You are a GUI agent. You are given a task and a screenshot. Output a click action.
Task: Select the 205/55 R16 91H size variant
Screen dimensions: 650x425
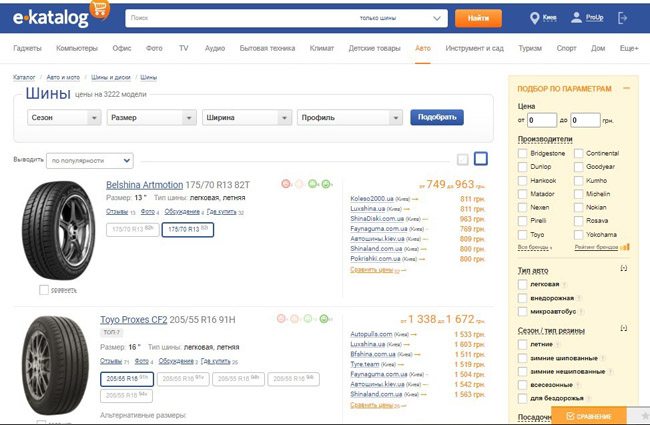tap(127, 379)
